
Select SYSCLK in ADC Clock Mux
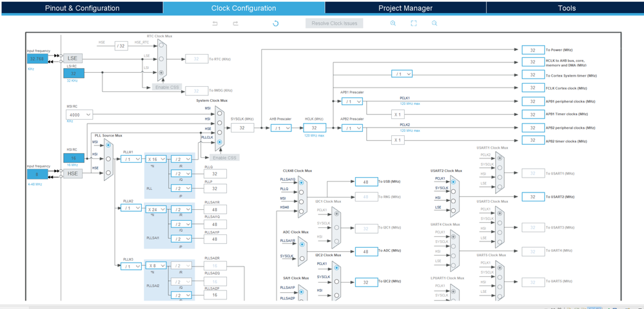(302, 259)
